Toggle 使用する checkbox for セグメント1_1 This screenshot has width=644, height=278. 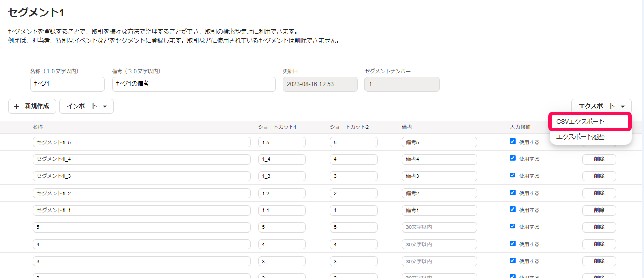pos(512,210)
